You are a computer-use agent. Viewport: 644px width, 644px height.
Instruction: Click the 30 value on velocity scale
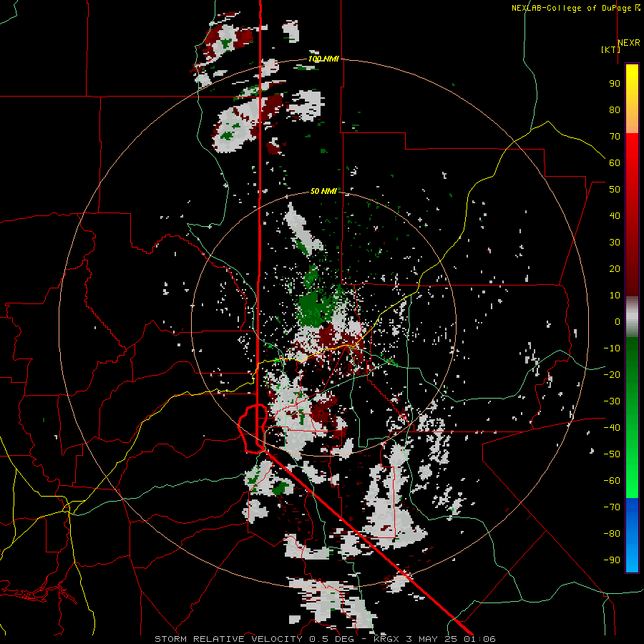pos(615,243)
